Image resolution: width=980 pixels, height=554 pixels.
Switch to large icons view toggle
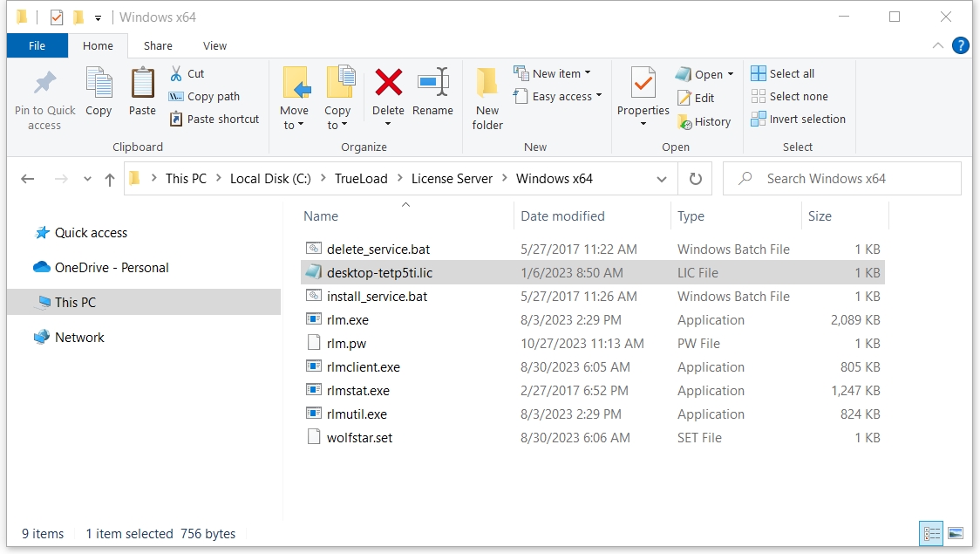[x=956, y=533]
